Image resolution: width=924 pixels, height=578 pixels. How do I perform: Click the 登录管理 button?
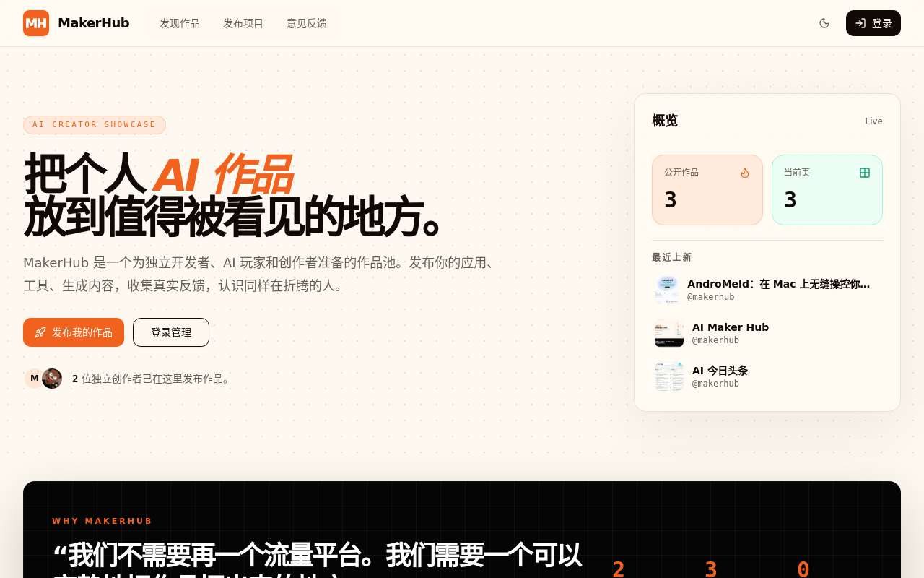[x=171, y=332]
